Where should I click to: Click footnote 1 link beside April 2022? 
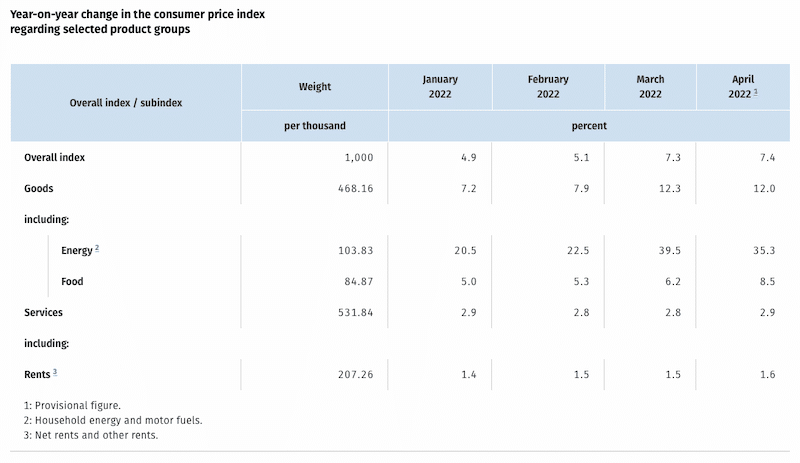[755, 92]
